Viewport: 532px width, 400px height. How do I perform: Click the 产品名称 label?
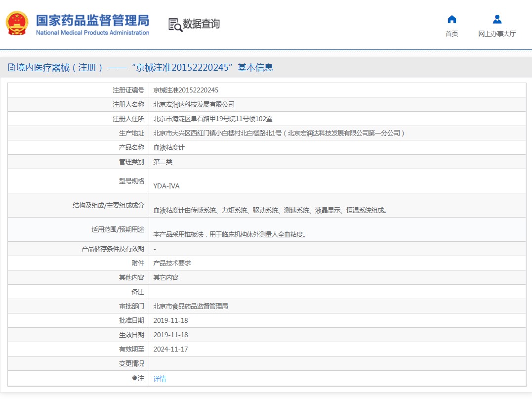pos(132,147)
